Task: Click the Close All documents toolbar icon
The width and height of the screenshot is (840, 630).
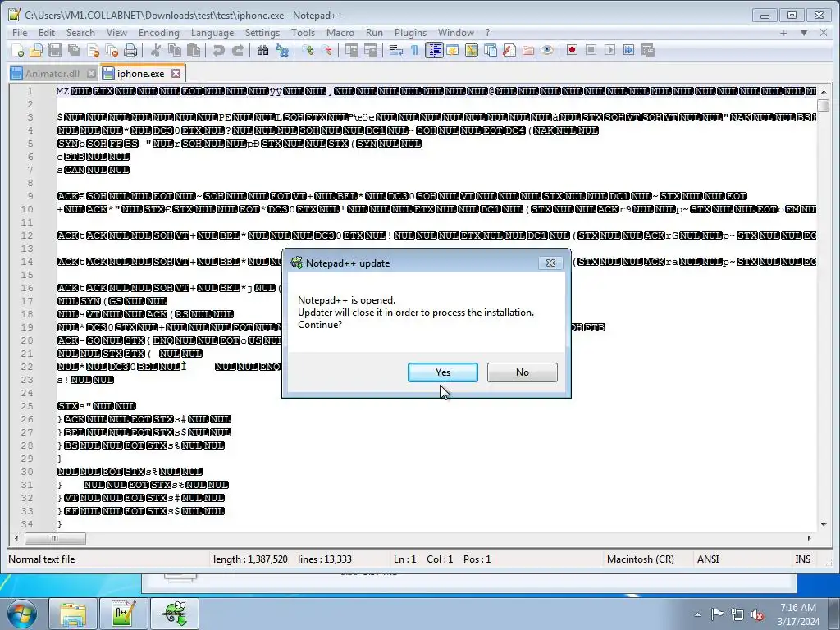Action: tap(112, 50)
